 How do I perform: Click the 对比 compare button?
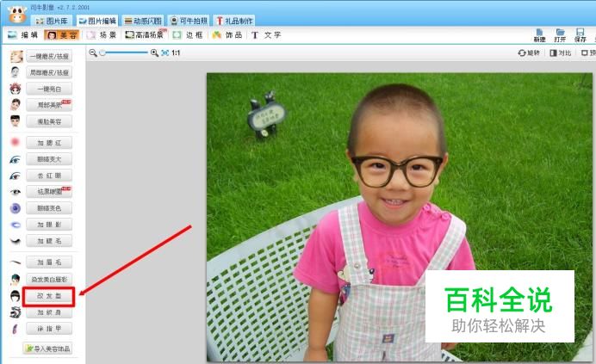[561, 52]
